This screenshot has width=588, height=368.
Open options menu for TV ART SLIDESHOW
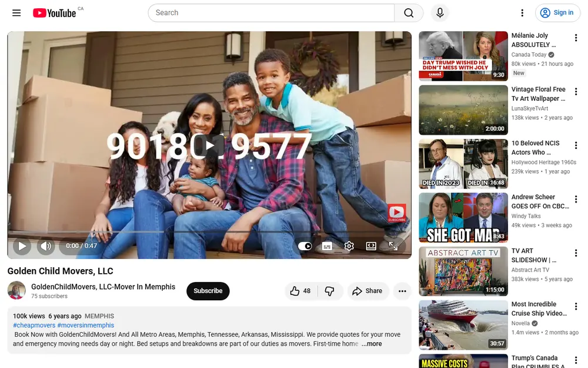point(576,253)
